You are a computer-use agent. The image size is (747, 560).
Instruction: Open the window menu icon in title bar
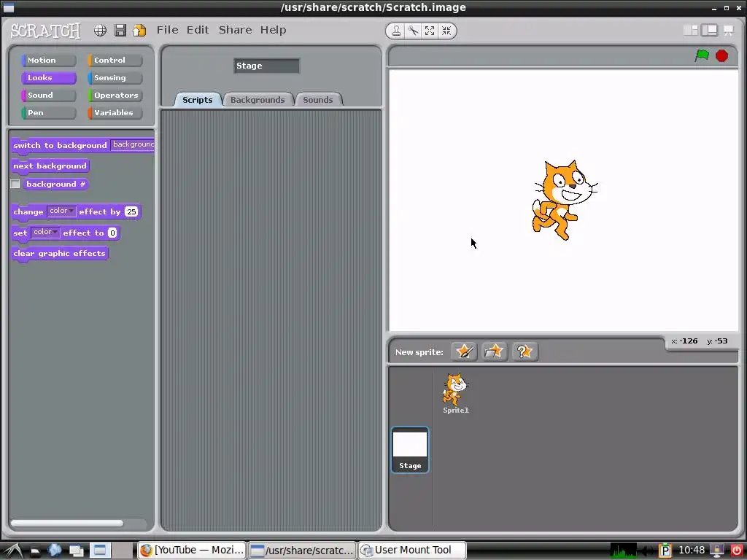coord(9,7)
